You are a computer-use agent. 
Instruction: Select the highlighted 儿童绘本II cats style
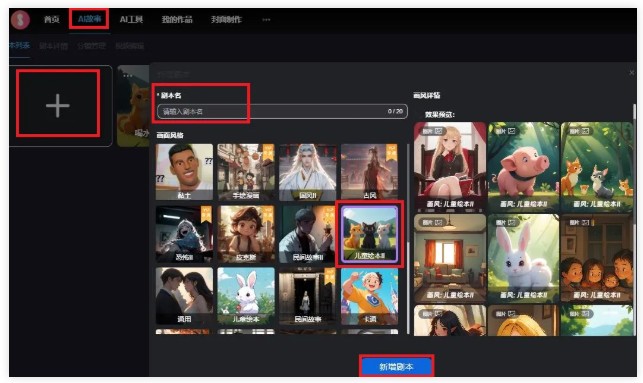(369, 234)
